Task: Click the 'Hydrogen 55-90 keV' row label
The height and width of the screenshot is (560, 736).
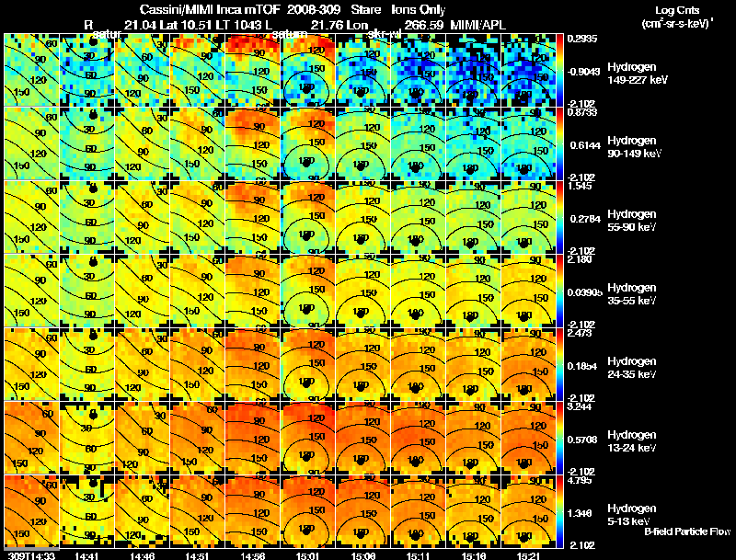Action: (631, 221)
